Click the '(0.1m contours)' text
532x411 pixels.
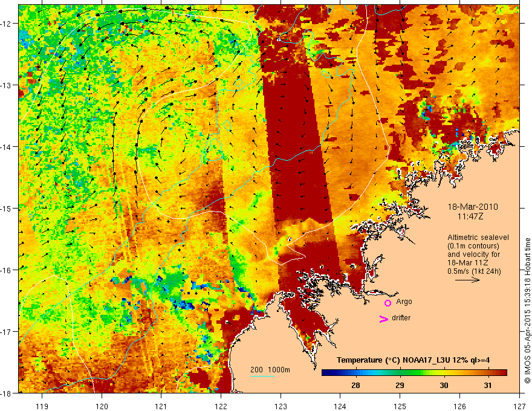(x=473, y=246)
